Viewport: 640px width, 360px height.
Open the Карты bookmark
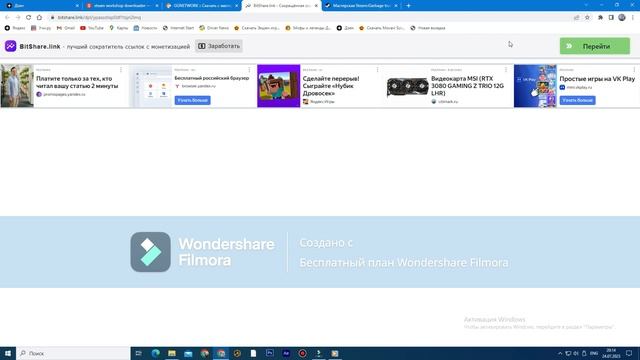(118, 28)
